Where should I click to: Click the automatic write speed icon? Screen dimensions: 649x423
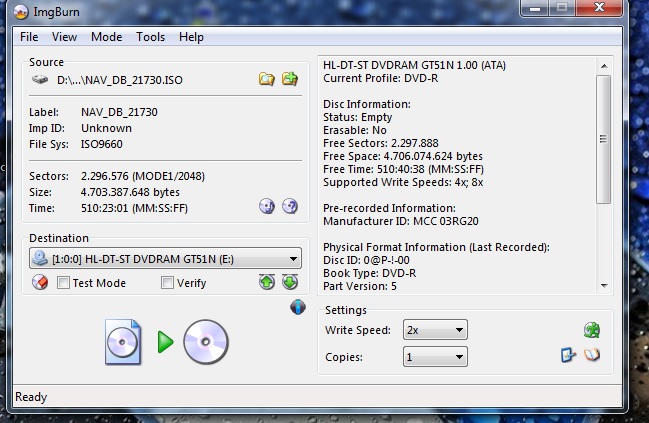click(592, 330)
